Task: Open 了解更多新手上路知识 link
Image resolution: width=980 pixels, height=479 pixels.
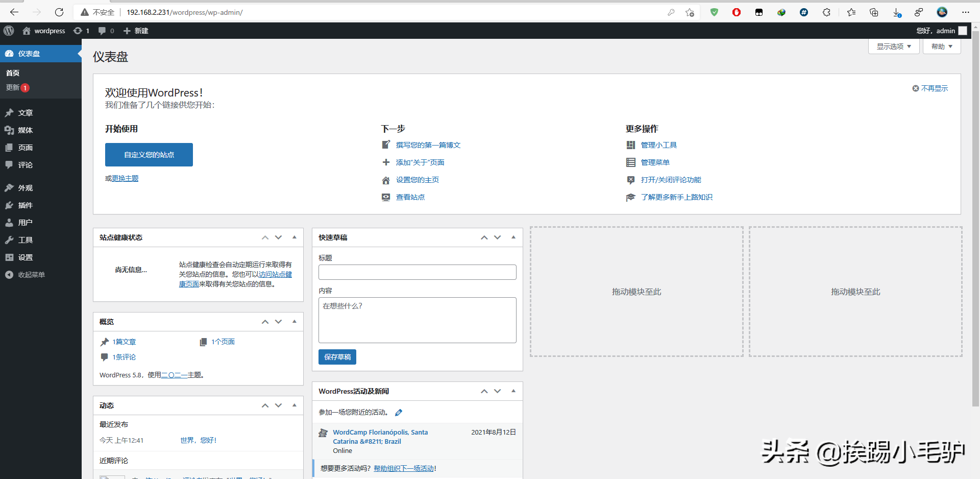Action: 677,197
